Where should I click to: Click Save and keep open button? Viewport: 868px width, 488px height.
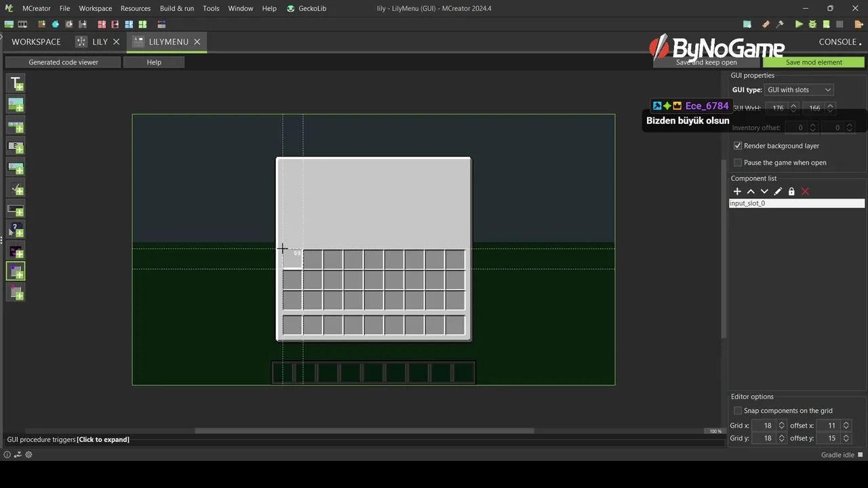tap(707, 62)
